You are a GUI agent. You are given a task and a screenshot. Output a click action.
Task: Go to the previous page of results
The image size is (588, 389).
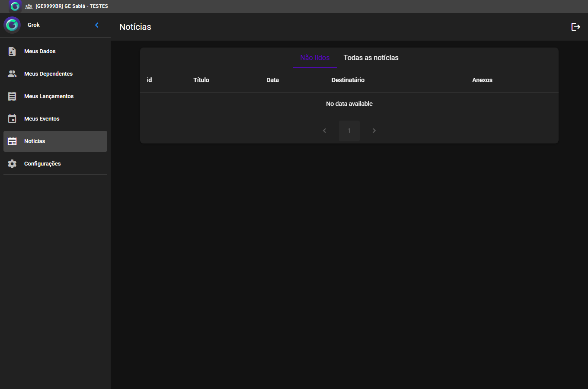(x=324, y=131)
